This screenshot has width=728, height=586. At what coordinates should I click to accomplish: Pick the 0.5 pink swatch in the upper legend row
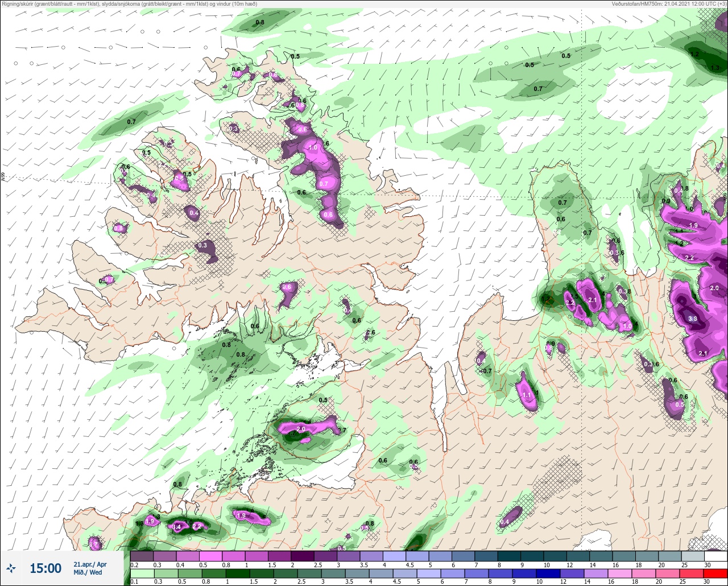[x=210, y=556]
